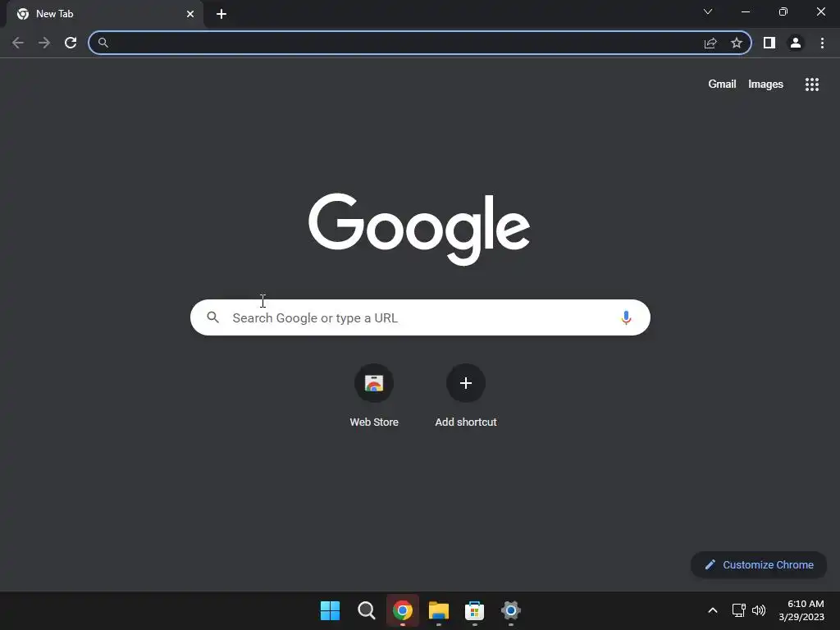
Task: Open the Images link
Action: point(765,84)
